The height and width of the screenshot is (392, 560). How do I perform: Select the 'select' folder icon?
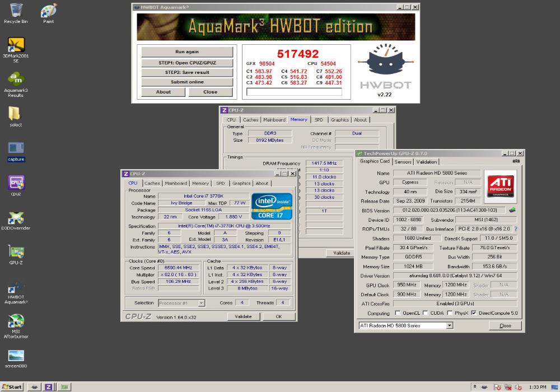tap(16, 116)
